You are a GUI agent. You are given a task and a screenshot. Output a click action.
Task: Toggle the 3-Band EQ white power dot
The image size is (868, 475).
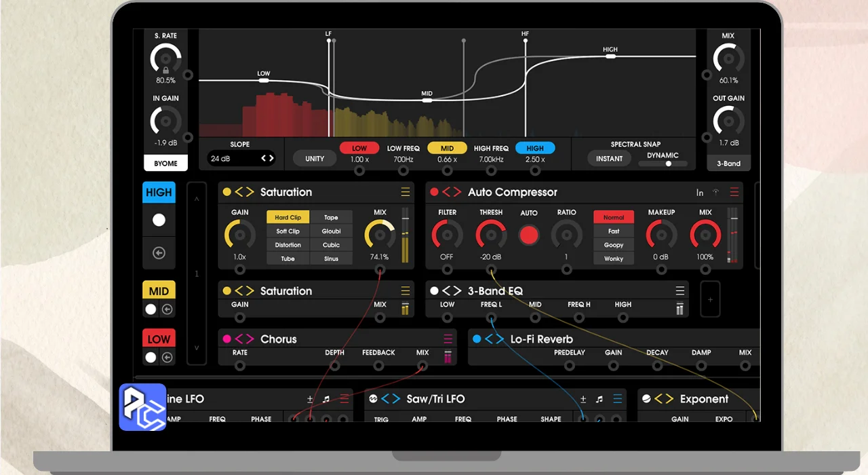tap(435, 291)
